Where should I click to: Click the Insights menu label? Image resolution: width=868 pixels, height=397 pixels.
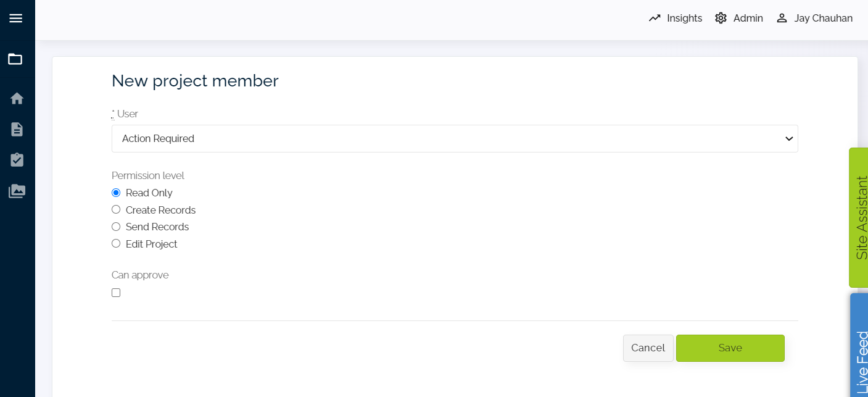pos(684,19)
